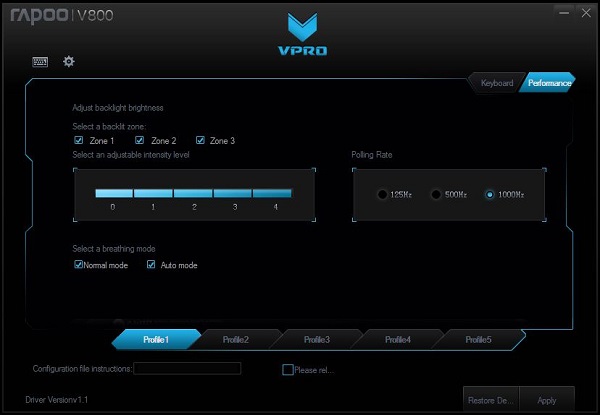Switch to the Performance tab

[548, 83]
